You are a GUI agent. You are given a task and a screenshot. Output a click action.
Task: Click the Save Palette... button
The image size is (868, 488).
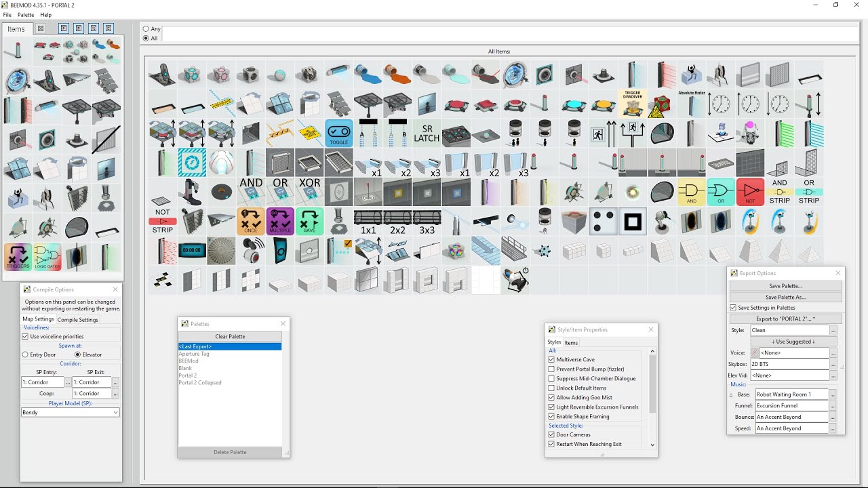coord(786,286)
